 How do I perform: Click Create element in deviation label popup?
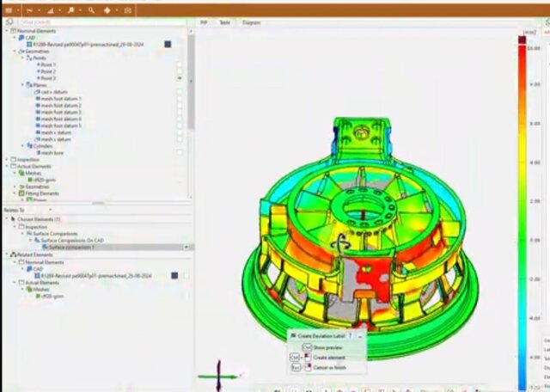point(330,357)
